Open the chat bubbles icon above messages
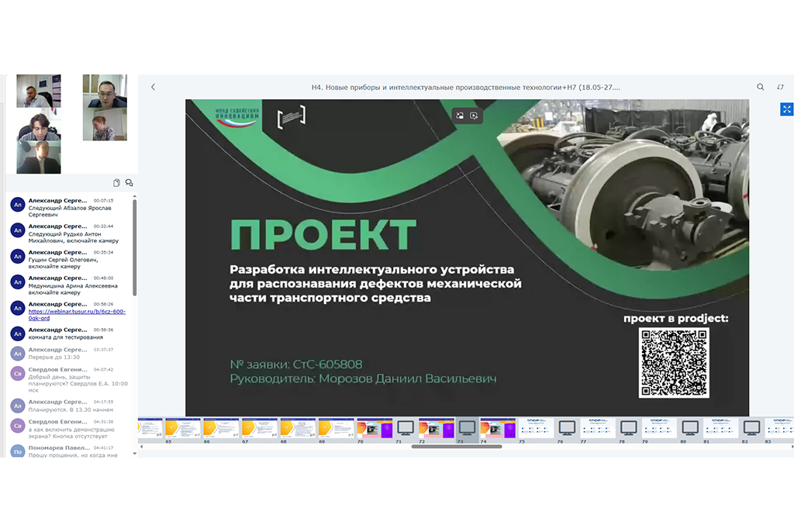Viewport: 794px width, 532px height. (129, 183)
